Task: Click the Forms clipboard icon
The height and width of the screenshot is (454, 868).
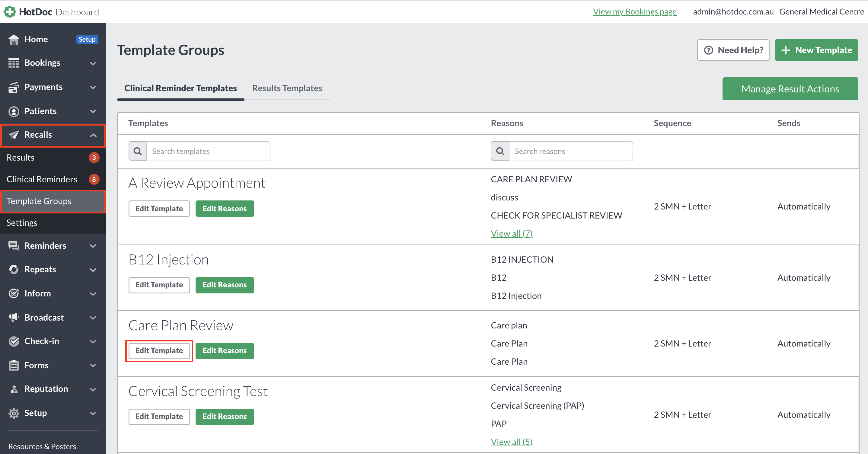Action: (x=14, y=365)
